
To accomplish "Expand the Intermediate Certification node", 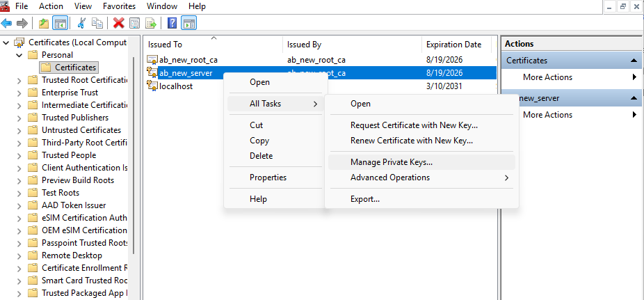I will pyautogui.click(x=19, y=105).
